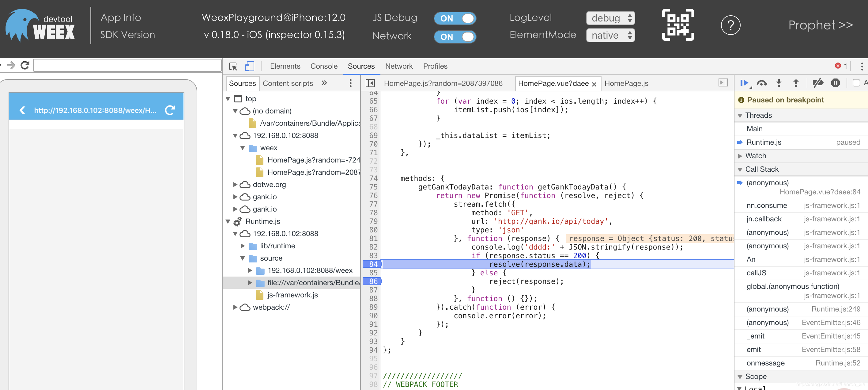Open js-framework.js in the file tree

292,295
